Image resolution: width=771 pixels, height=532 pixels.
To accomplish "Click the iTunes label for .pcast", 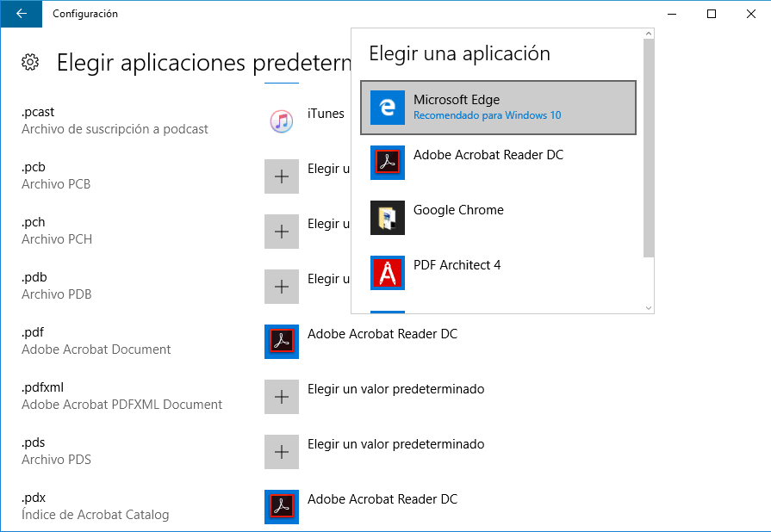I will (326, 114).
